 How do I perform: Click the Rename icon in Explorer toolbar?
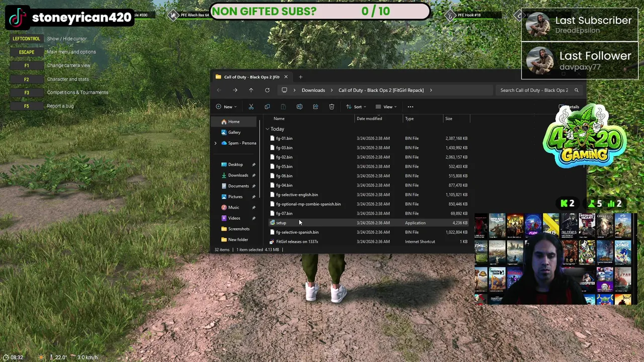(299, 107)
